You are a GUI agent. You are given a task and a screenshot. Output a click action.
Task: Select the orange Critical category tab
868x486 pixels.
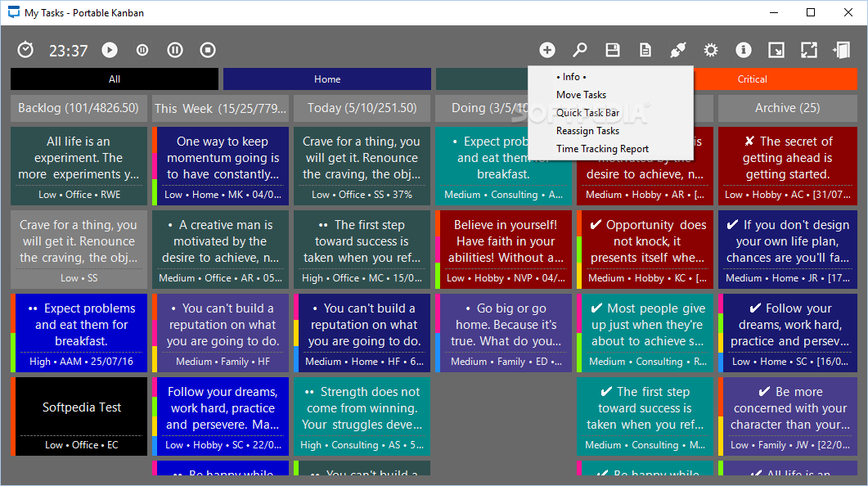pyautogui.click(x=752, y=79)
